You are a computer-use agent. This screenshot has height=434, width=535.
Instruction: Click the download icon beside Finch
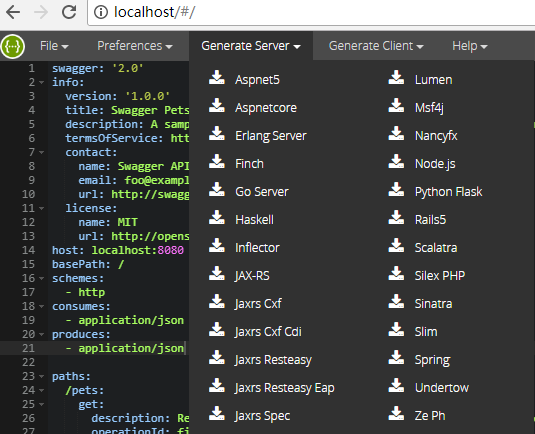pyautogui.click(x=217, y=161)
